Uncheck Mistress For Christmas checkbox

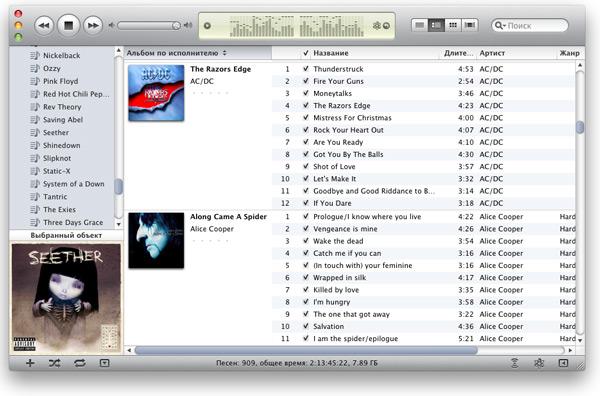306,118
